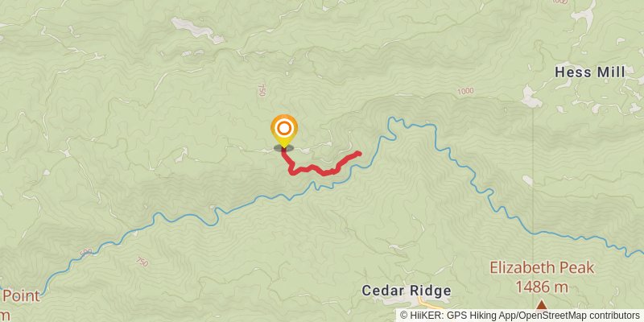Click the 750 contour label south of river
Screen dimensions: 644x322
[x=142, y=261]
